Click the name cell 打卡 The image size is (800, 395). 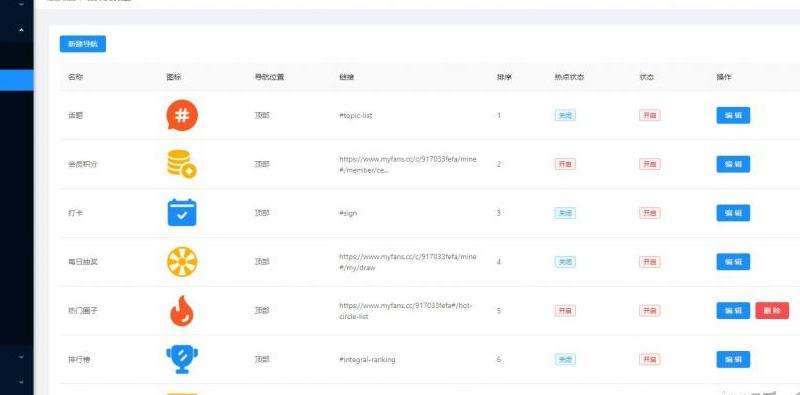pyautogui.click(x=76, y=213)
